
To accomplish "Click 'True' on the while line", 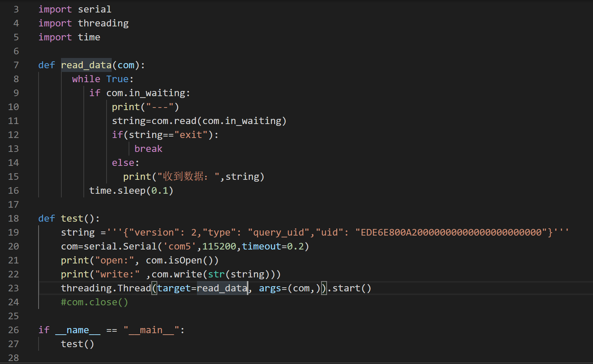I will [118, 79].
